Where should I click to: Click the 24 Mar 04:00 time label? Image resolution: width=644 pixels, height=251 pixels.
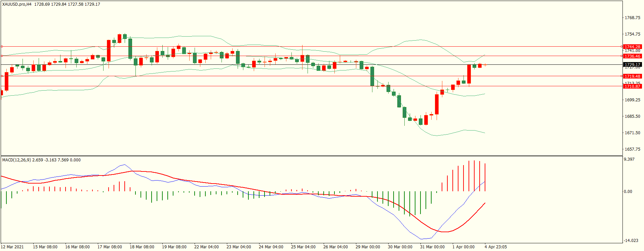point(271,247)
